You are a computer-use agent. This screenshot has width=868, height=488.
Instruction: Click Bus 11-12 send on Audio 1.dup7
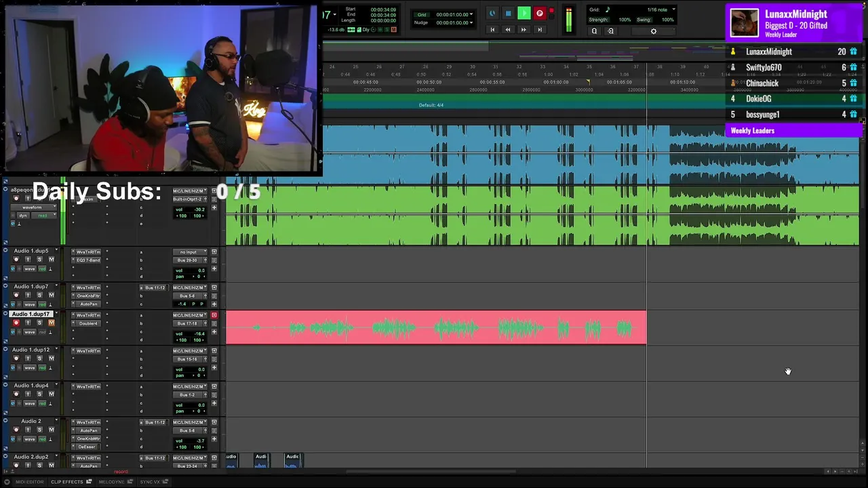click(155, 287)
